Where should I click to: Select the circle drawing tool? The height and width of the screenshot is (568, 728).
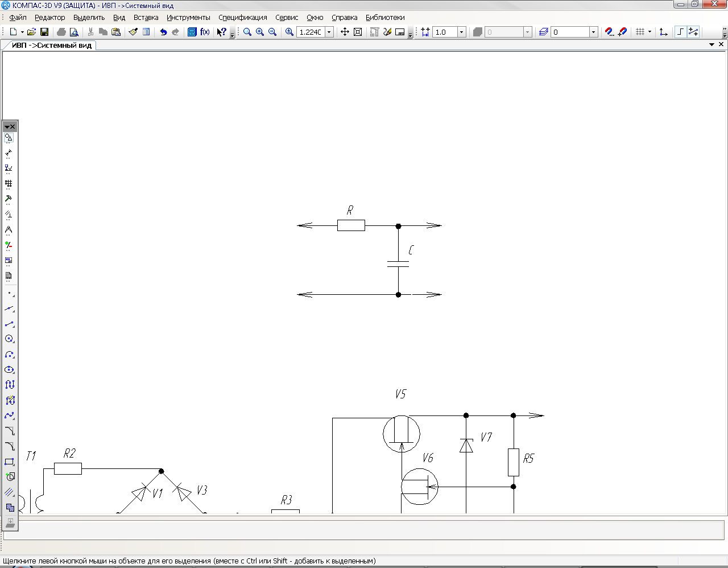pos(9,339)
